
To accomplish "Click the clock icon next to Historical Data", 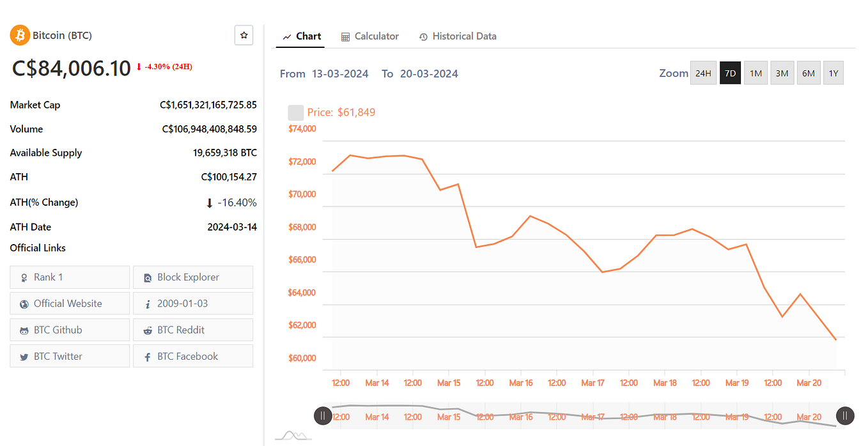I will point(423,36).
